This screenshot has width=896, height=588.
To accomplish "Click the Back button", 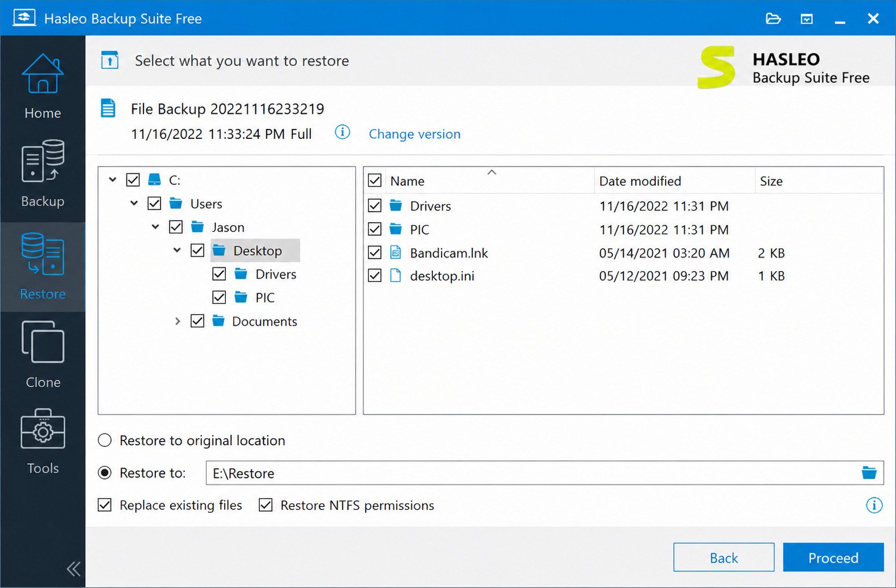I will pos(724,557).
